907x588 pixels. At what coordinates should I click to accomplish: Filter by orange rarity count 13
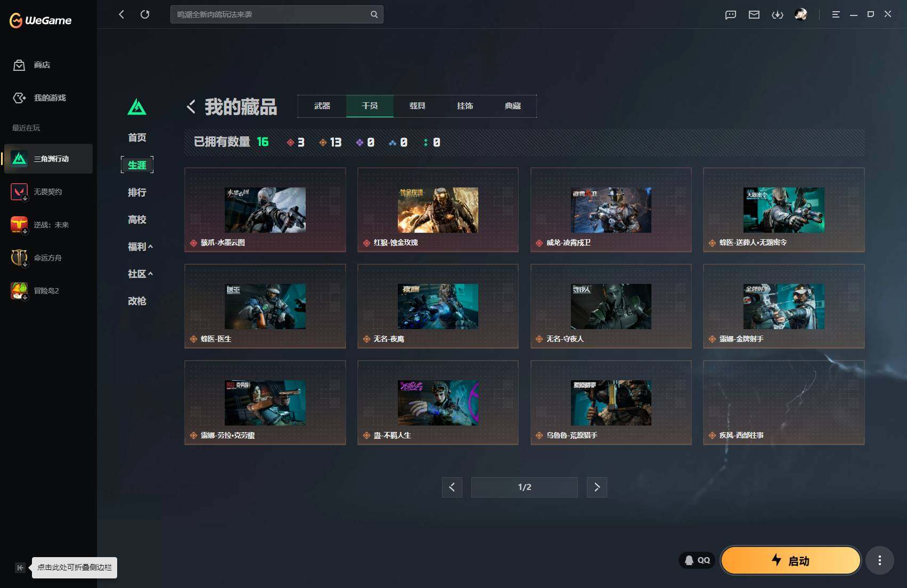coord(330,142)
